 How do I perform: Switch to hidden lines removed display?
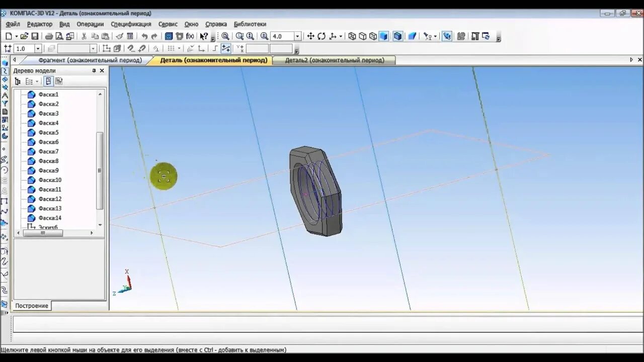point(363,36)
